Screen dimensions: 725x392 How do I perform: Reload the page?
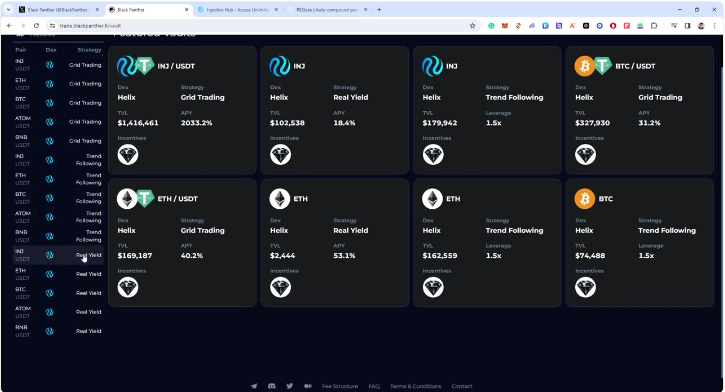[36, 26]
